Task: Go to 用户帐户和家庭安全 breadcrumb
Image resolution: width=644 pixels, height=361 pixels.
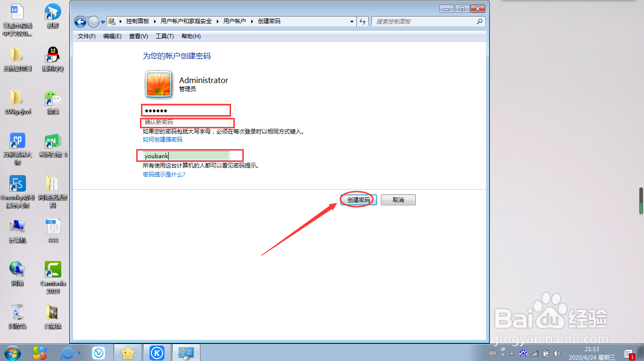Action: point(186,21)
